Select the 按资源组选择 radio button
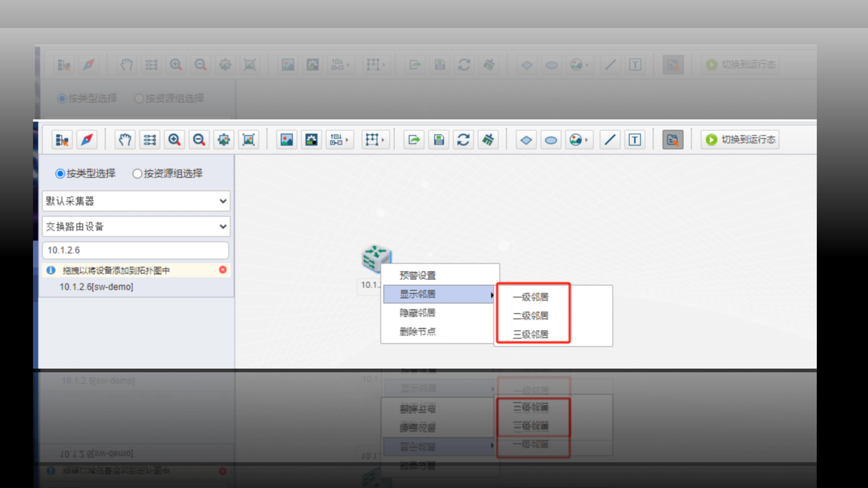The image size is (868, 488). pyautogui.click(x=137, y=173)
